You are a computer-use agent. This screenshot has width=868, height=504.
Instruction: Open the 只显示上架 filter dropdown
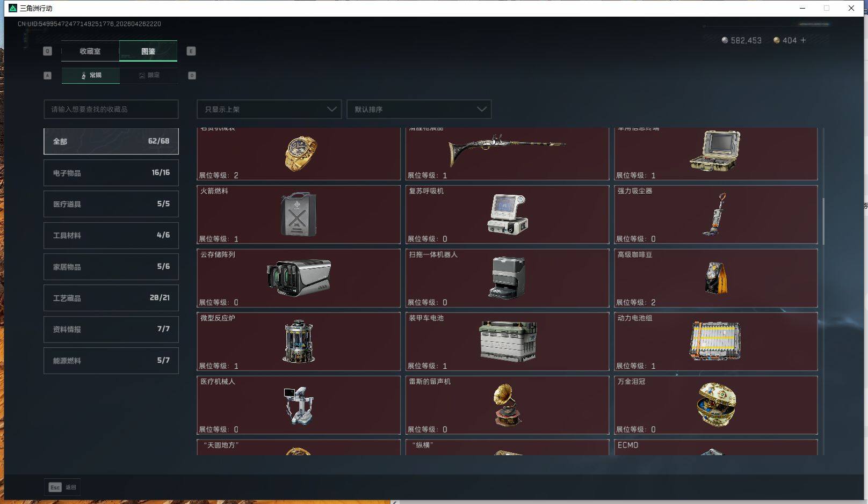[x=268, y=109]
